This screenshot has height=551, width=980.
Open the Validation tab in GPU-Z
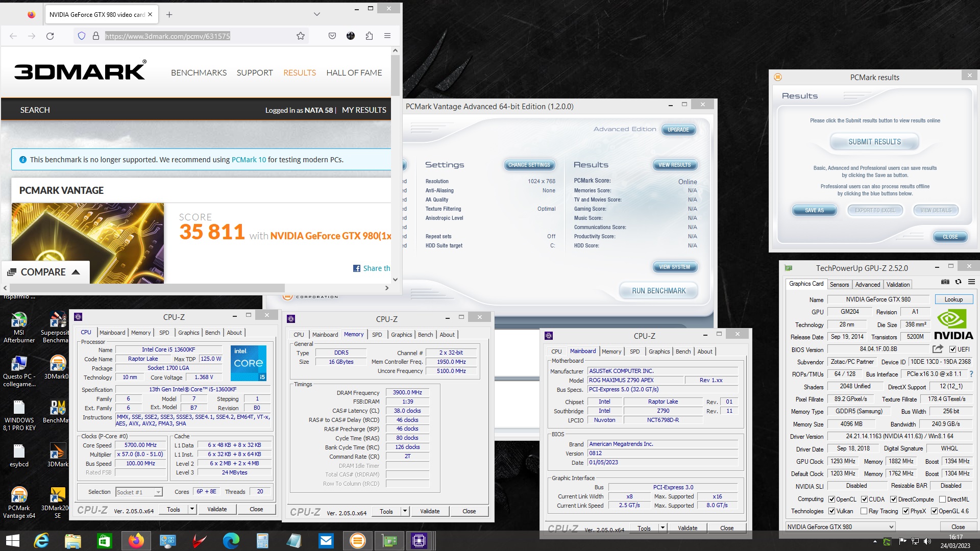coord(898,285)
